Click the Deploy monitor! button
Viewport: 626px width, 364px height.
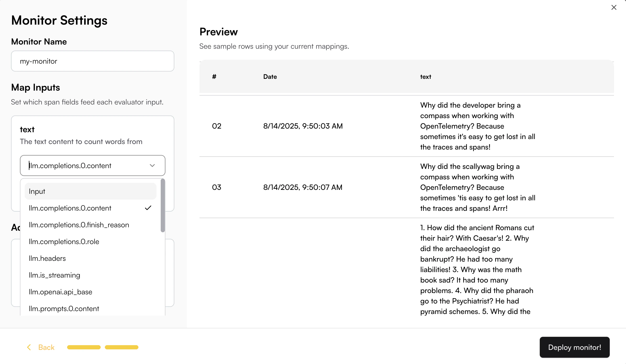point(574,347)
